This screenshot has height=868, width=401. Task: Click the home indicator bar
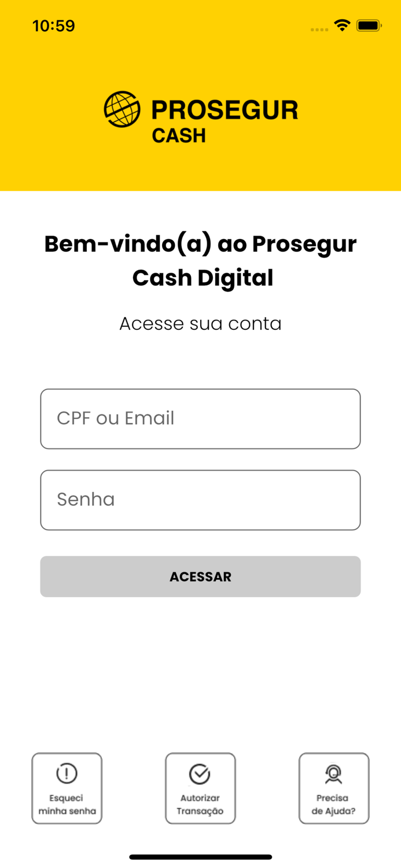200,856
